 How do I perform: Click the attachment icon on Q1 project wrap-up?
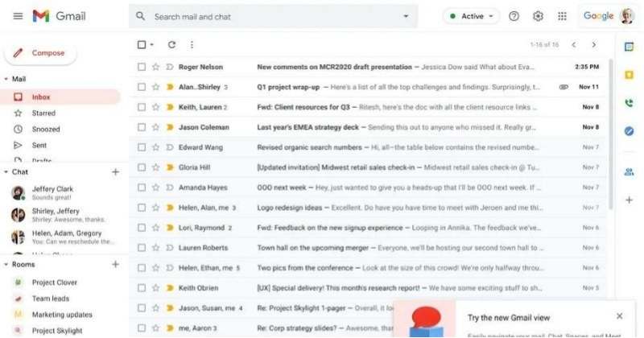[x=564, y=87]
